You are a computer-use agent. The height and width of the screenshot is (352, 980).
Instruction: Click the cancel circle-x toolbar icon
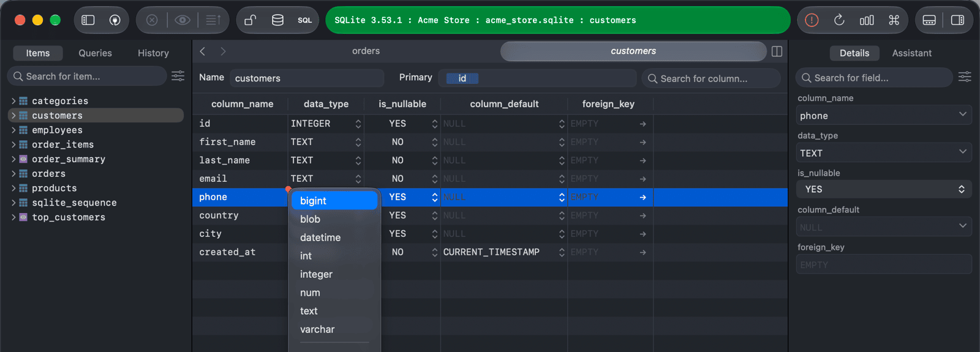[152, 20]
